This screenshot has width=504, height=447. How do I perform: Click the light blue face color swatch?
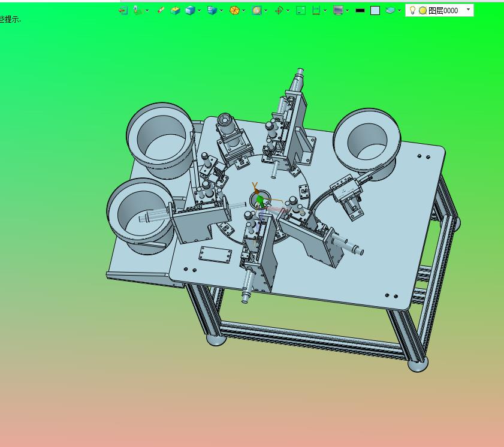(375, 11)
